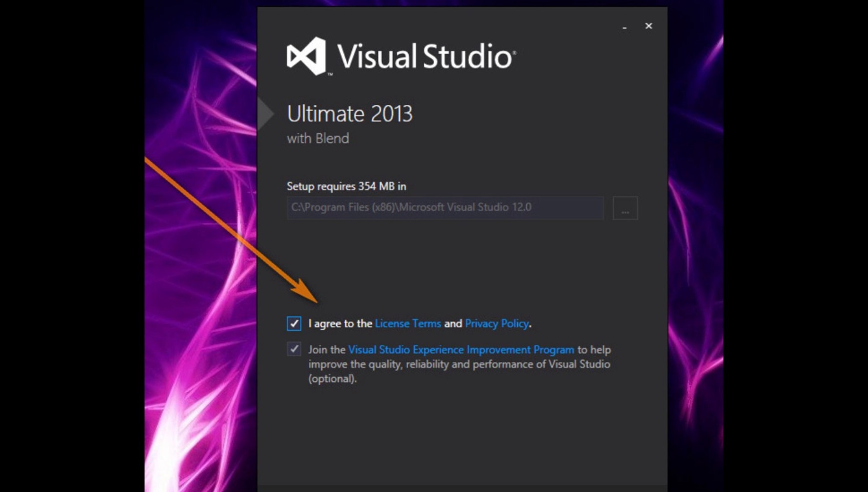
Task: Click the X close icon
Action: tap(648, 26)
